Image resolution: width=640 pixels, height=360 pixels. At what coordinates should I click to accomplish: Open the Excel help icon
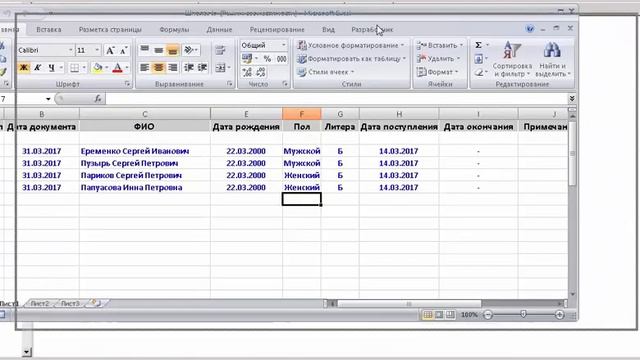coord(530,29)
